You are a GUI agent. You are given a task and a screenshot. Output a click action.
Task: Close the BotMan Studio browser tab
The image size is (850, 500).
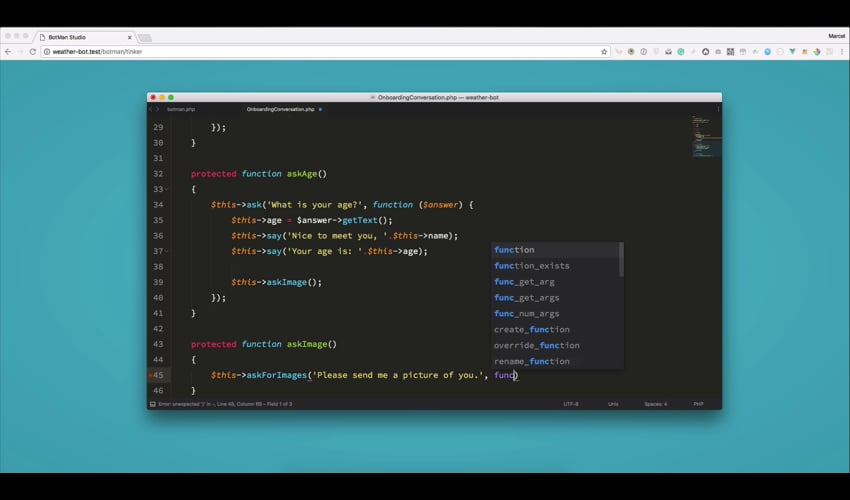(130, 37)
